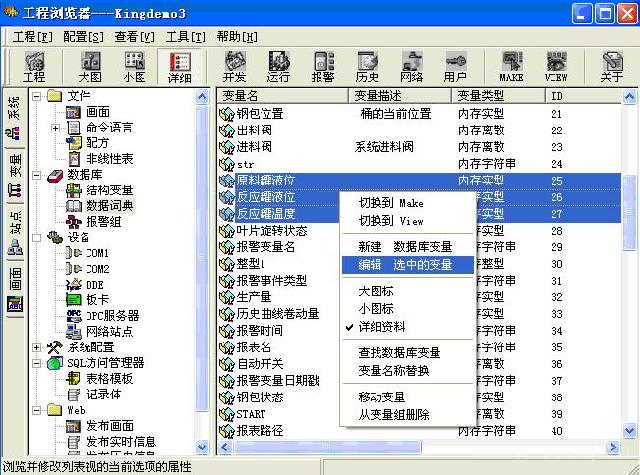Select 报警组 tree node
This screenshot has width=640, height=475.
(x=104, y=222)
